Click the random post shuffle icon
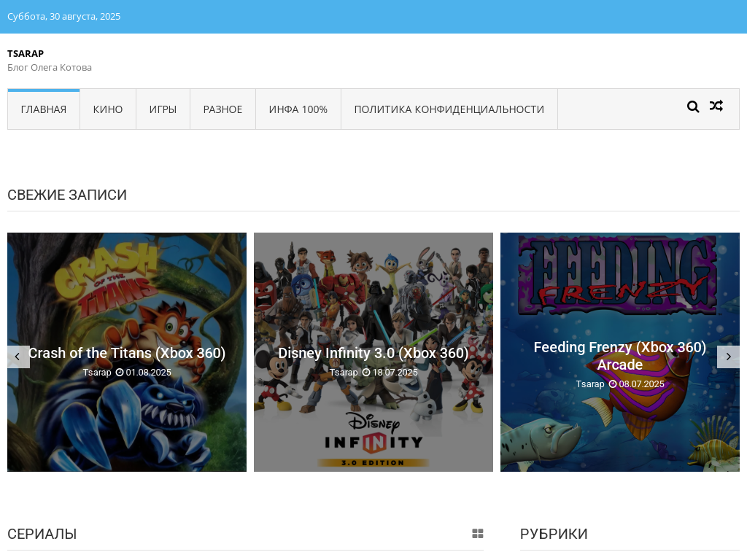This screenshot has width=747, height=560. click(x=716, y=106)
